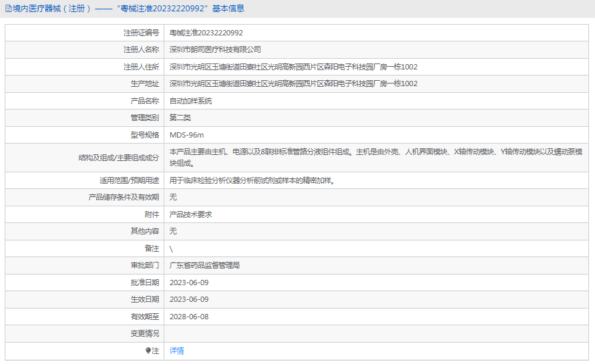Click the 结构及组成/主要组成成分 label
This screenshot has width=595, height=364.
point(119,158)
